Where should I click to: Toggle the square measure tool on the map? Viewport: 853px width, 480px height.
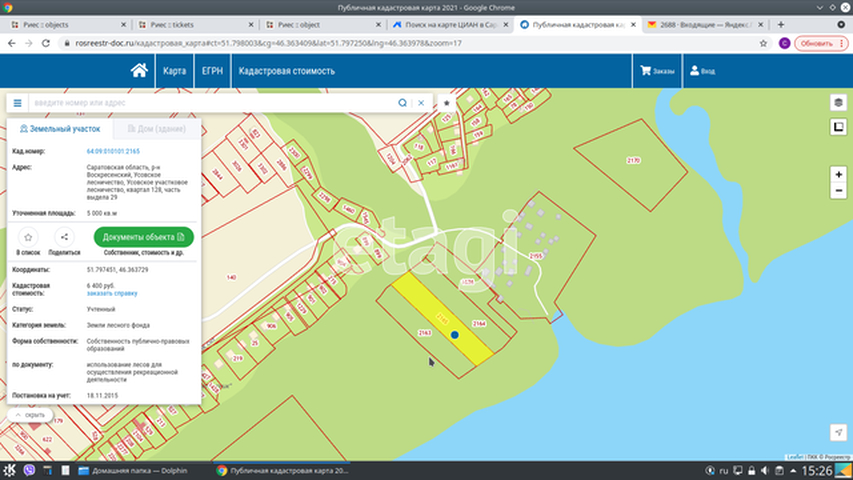point(838,127)
